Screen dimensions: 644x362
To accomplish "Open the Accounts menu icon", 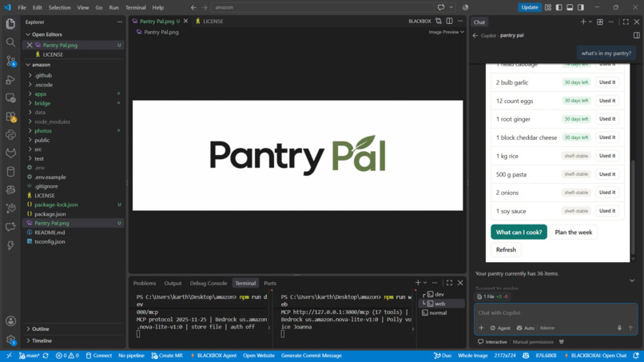I will (10, 321).
